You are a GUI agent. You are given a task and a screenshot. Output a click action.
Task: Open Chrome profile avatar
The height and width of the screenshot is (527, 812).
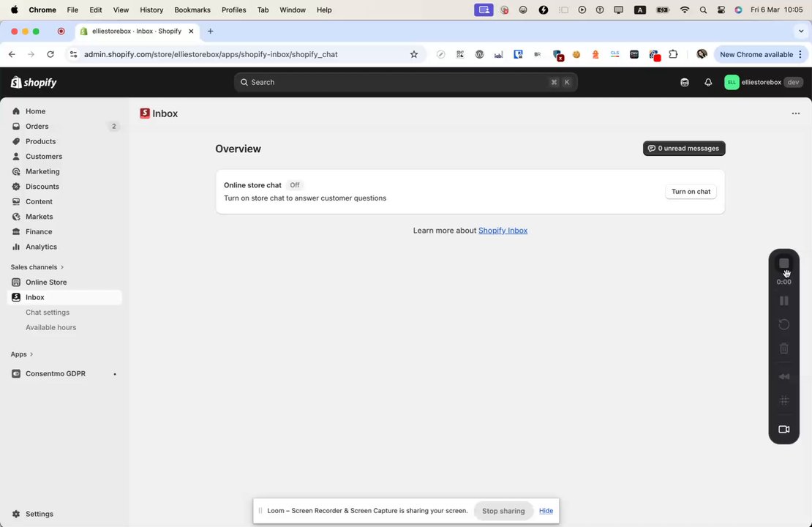click(702, 54)
